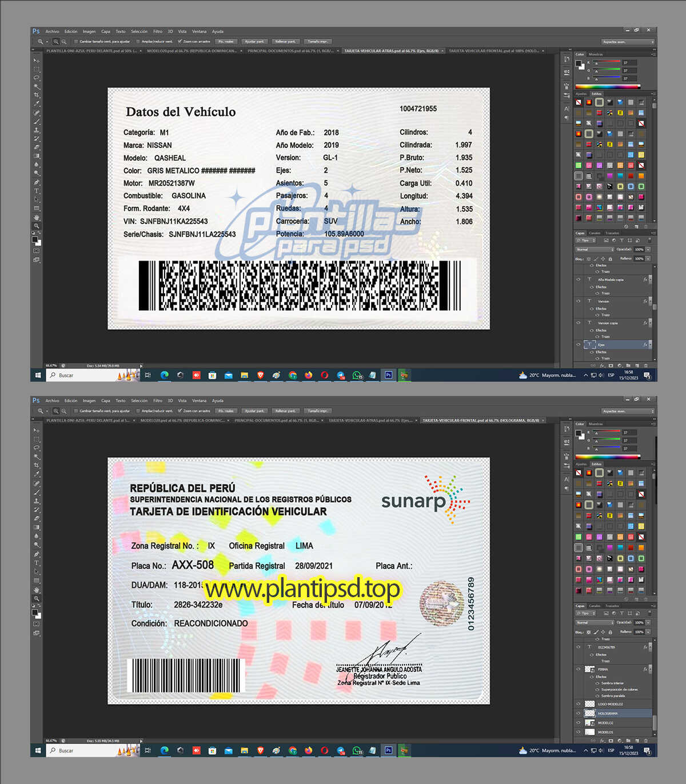Screen dimensions: 686x784
Task: Click zoom-in magnifier in upper window's options bar
Action: pos(56,42)
